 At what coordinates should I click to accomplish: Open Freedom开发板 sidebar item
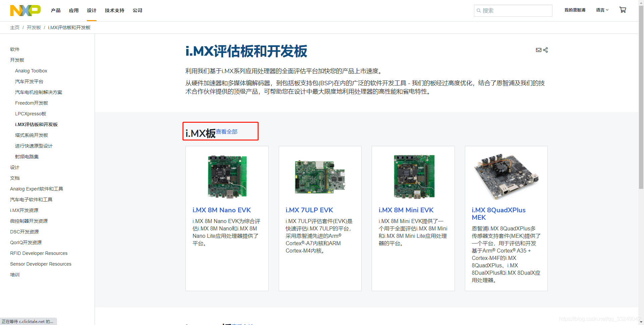32,103
